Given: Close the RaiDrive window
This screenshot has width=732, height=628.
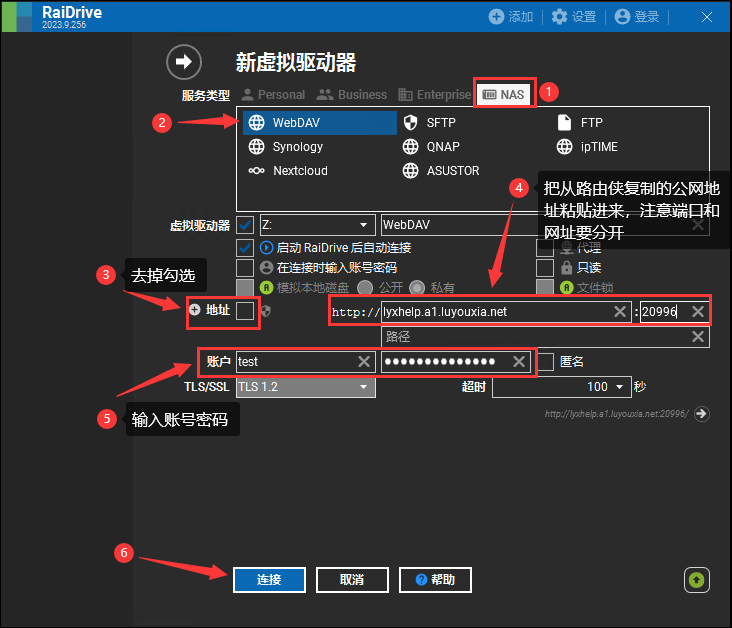Looking at the screenshot, I should (x=707, y=17).
